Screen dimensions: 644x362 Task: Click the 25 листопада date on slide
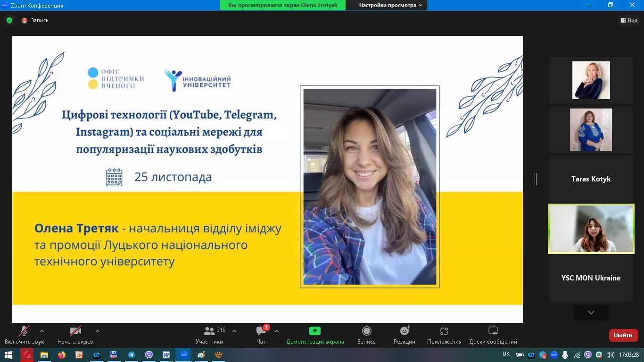tap(173, 177)
